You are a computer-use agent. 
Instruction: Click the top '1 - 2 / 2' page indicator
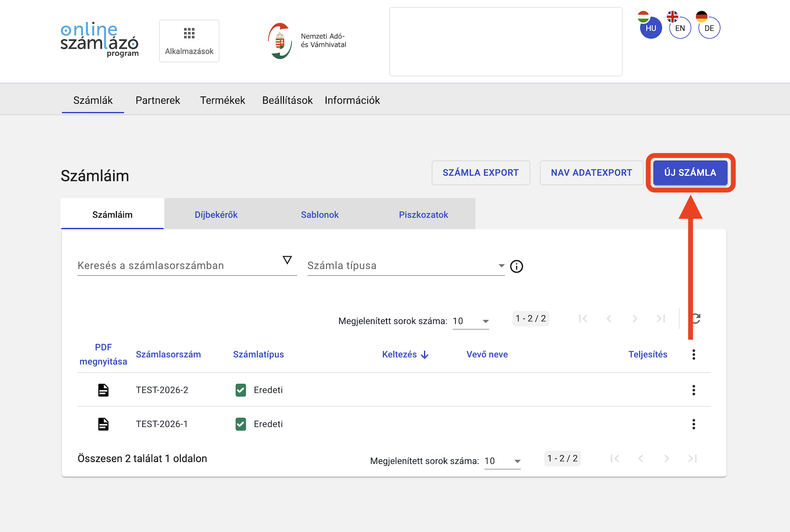(531, 318)
